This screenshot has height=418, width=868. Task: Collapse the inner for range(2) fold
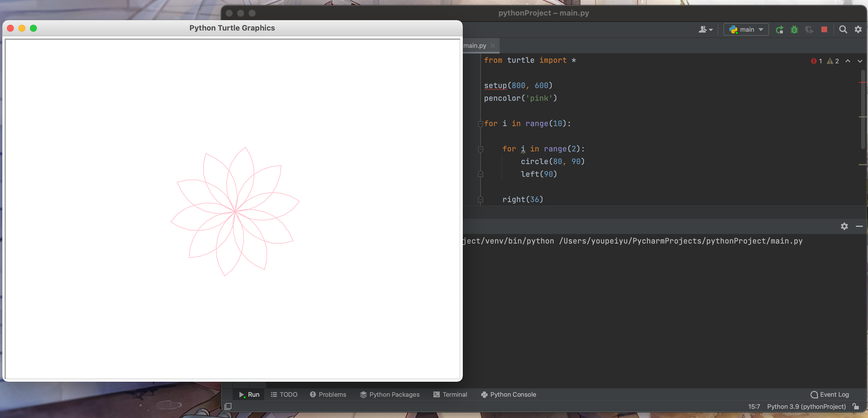(x=481, y=149)
